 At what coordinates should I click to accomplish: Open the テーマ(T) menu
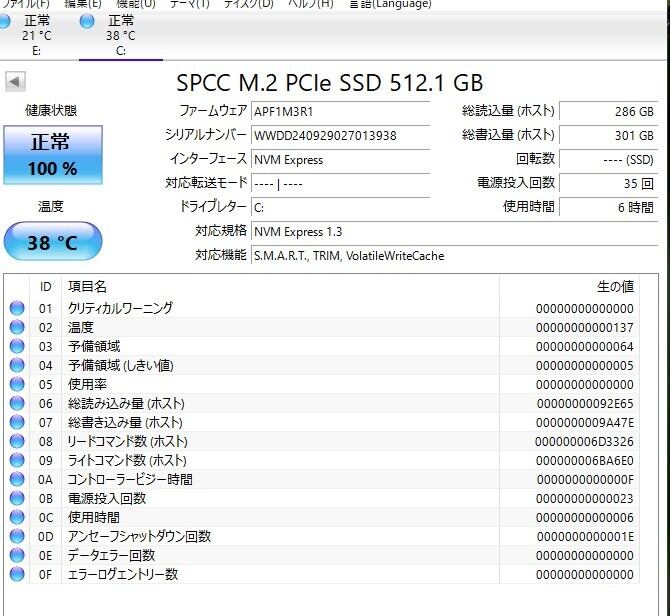point(190,4)
